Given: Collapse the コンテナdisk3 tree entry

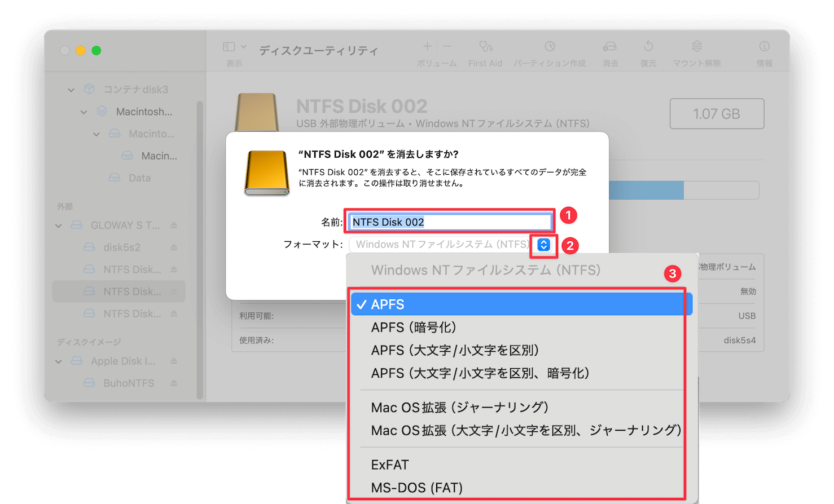Looking at the screenshot, I should [71, 90].
